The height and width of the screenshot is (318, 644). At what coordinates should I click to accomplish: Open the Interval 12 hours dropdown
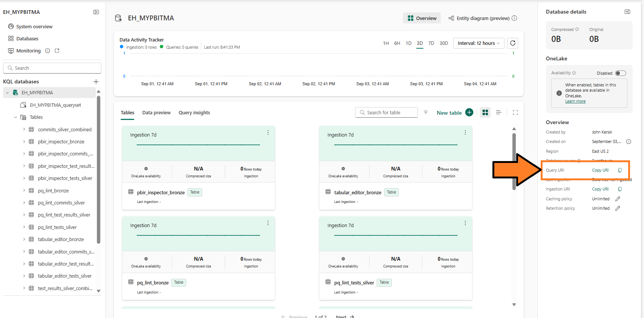pyautogui.click(x=478, y=43)
